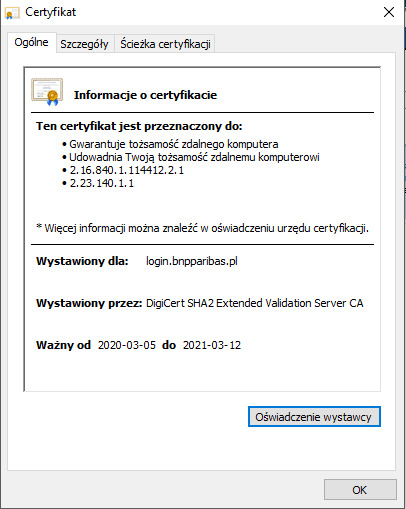The image size is (406, 509).
Task: Select the Gwarantuje tożsamość zdalnego komputera line
Action: point(174,144)
